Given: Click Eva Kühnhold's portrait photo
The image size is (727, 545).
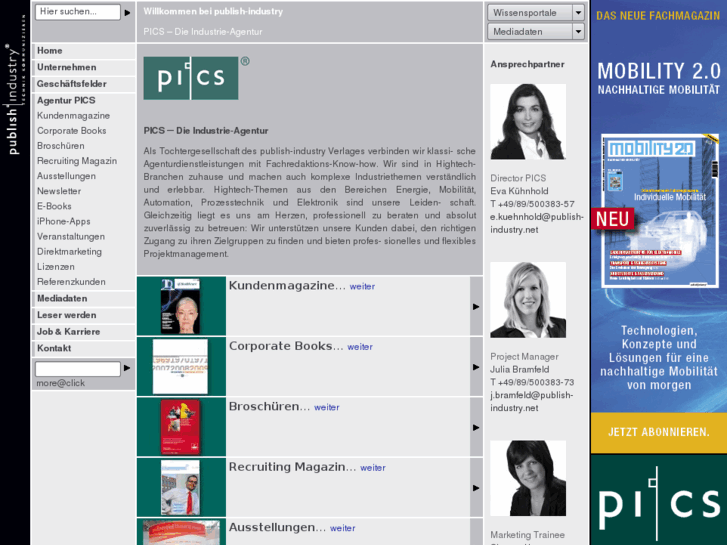Looking at the screenshot, I should coord(528,122).
